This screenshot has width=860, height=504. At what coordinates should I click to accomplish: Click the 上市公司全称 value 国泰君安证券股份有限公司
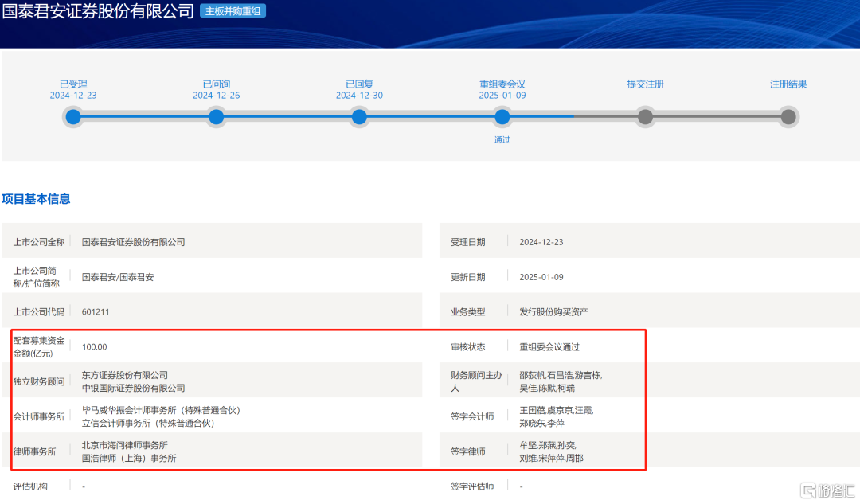pyautogui.click(x=133, y=242)
